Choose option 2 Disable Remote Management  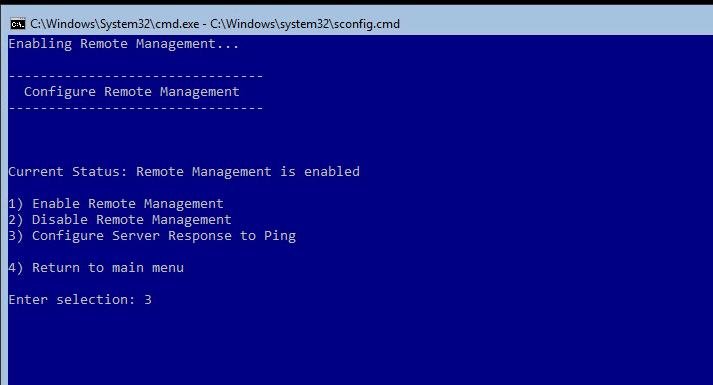click(x=120, y=220)
